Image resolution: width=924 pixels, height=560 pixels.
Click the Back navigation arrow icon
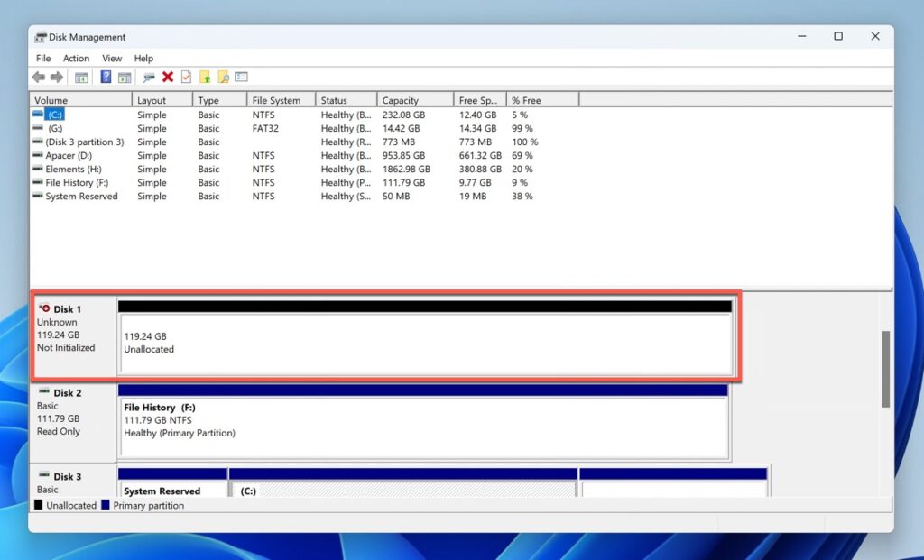(38, 77)
